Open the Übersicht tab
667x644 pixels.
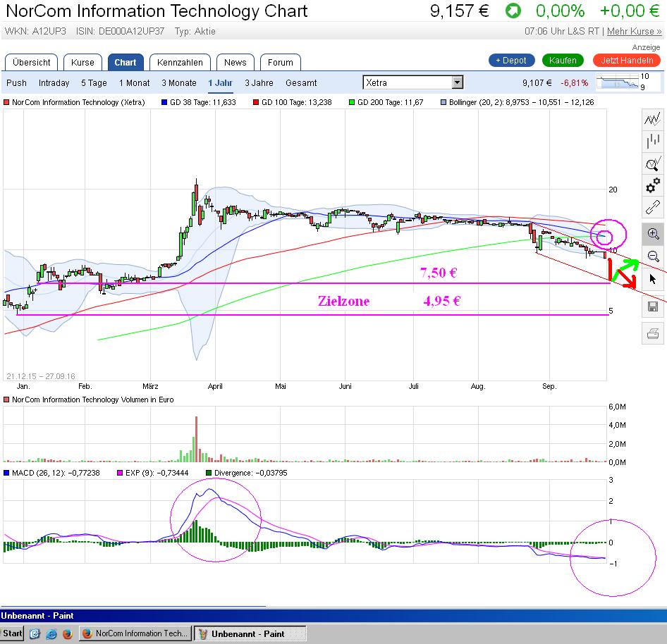(31, 63)
